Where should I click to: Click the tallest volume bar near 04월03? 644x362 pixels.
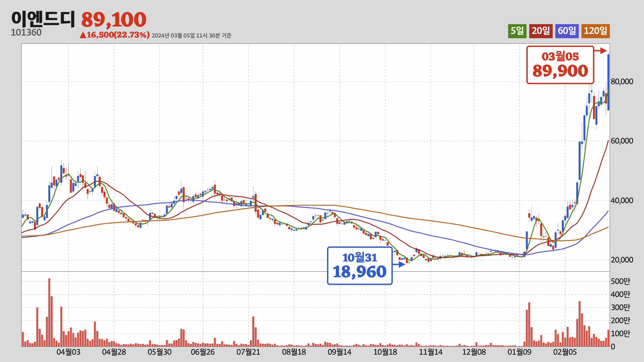pos(49,312)
